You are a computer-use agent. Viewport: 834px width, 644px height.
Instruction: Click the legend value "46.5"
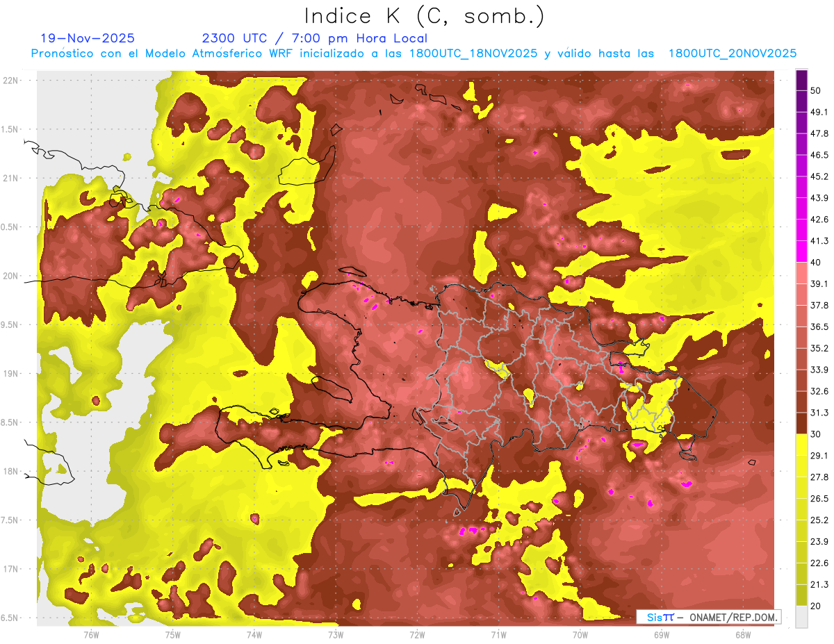(819, 155)
